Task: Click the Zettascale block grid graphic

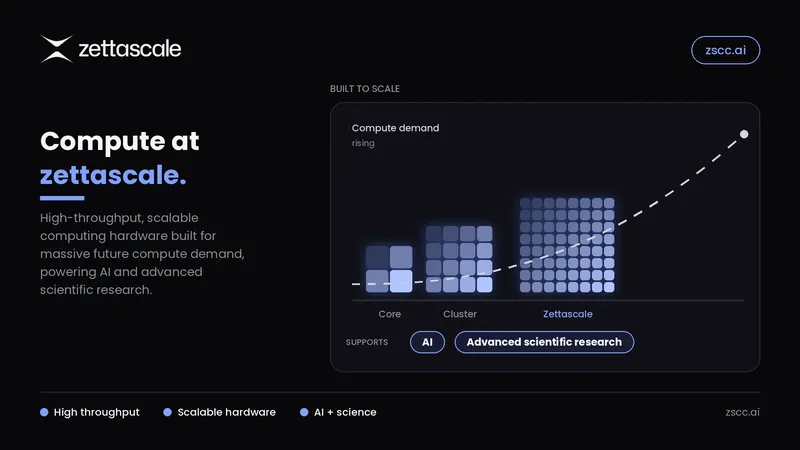Action: [567, 245]
